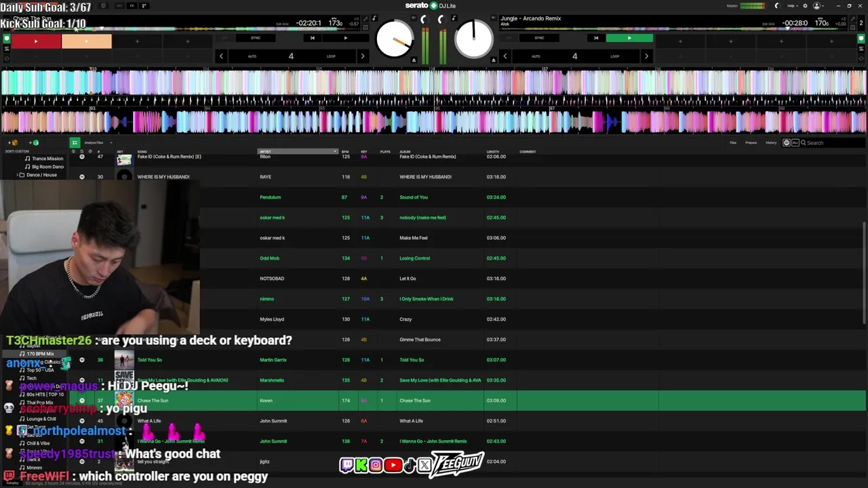Add new crate icon
Screen dimensions: 868x488
pyautogui.click(x=13, y=143)
